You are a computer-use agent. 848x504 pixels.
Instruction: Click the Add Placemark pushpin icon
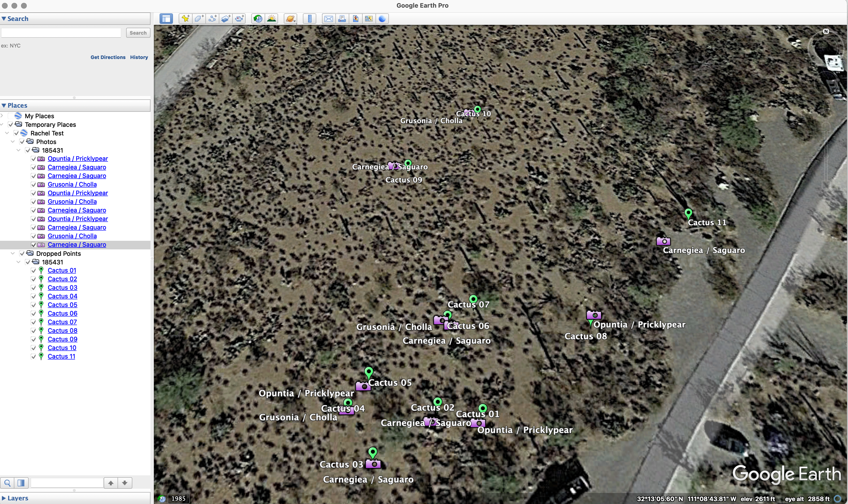(185, 19)
